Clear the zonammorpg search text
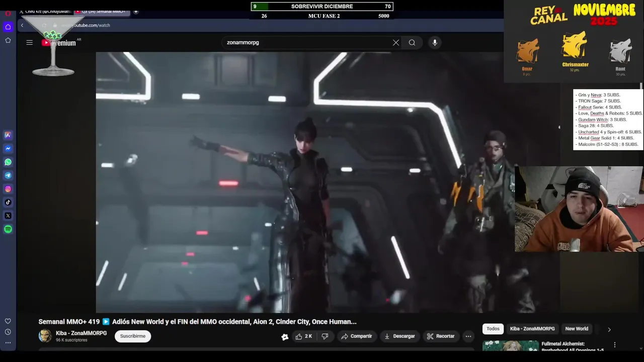 pyautogui.click(x=396, y=43)
